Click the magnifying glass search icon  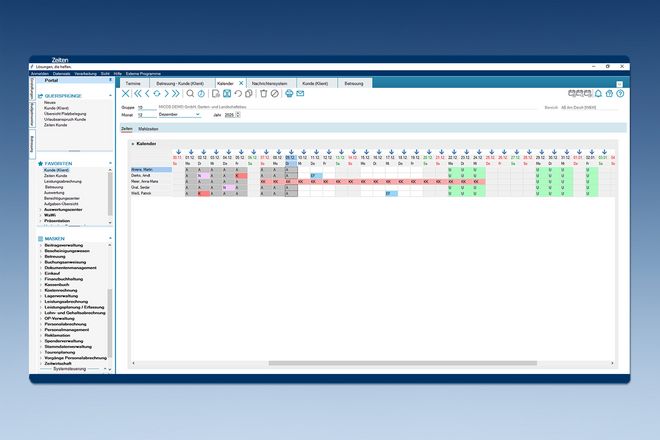coord(190,93)
